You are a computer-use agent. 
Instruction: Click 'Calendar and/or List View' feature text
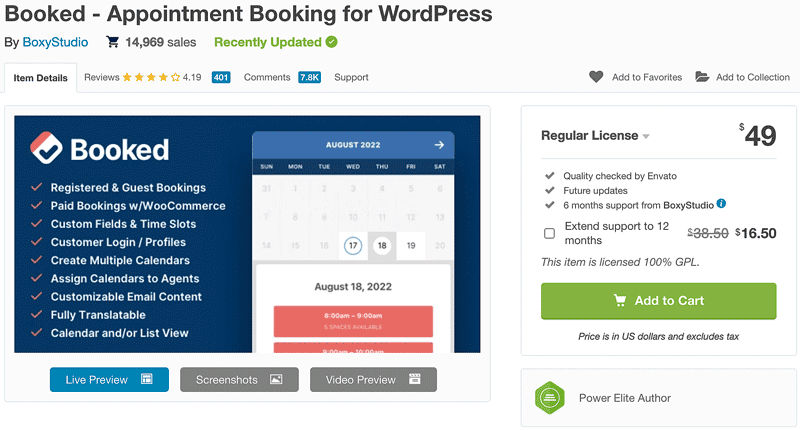(x=119, y=333)
